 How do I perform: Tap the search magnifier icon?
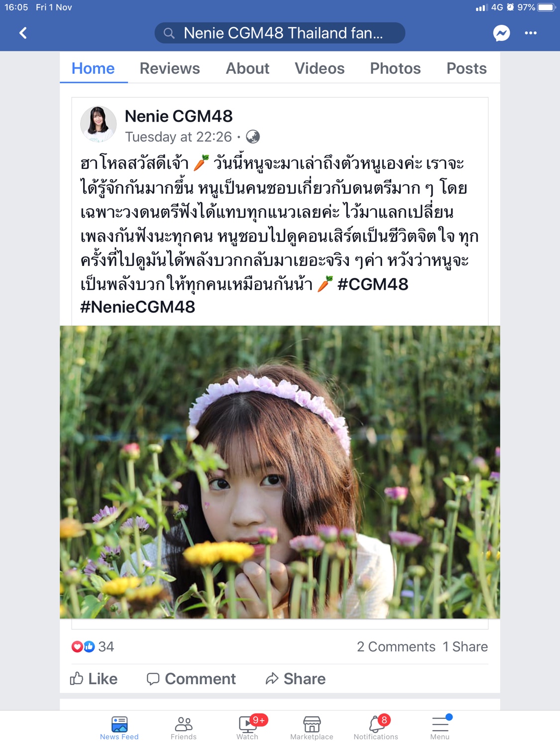pos(169,33)
